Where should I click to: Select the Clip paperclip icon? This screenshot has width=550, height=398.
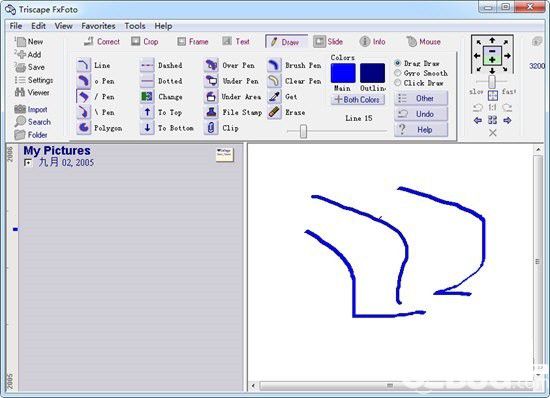pos(211,128)
